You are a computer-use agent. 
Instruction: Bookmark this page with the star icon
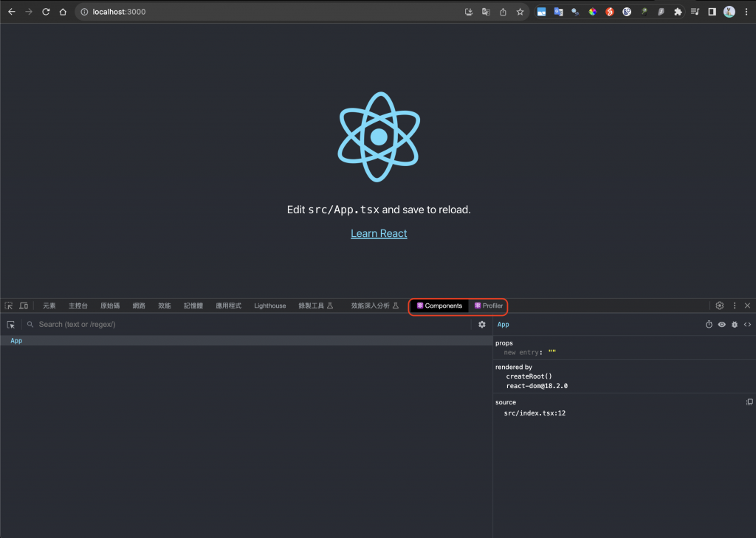pos(520,12)
